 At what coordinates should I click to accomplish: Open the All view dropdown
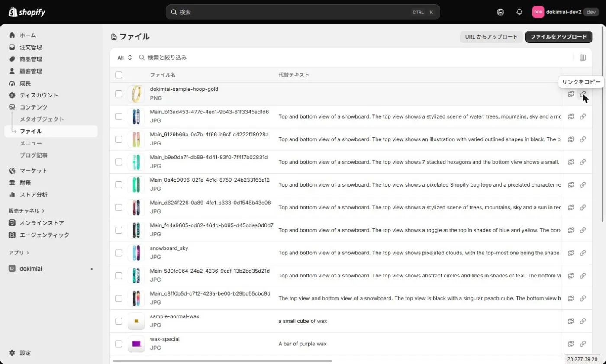point(125,58)
